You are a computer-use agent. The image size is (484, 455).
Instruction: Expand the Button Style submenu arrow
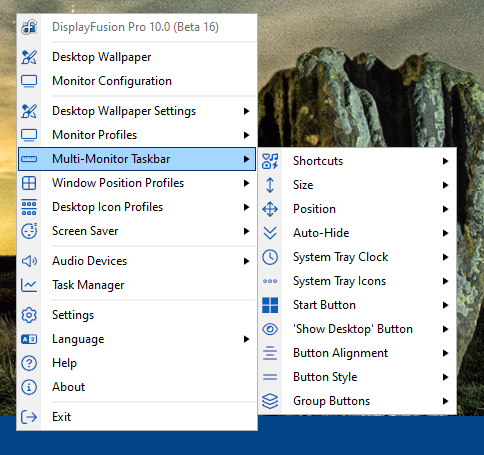coord(445,377)
